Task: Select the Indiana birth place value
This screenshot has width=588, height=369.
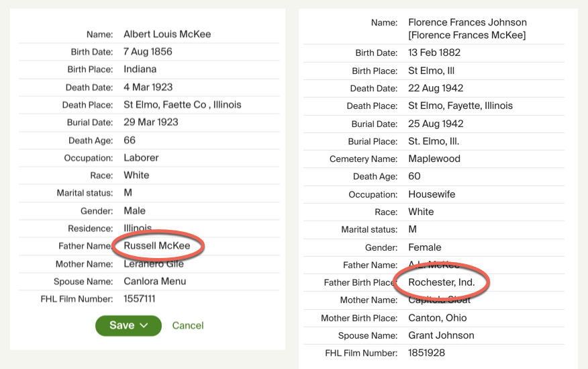Action: click(x=140, y=69)
